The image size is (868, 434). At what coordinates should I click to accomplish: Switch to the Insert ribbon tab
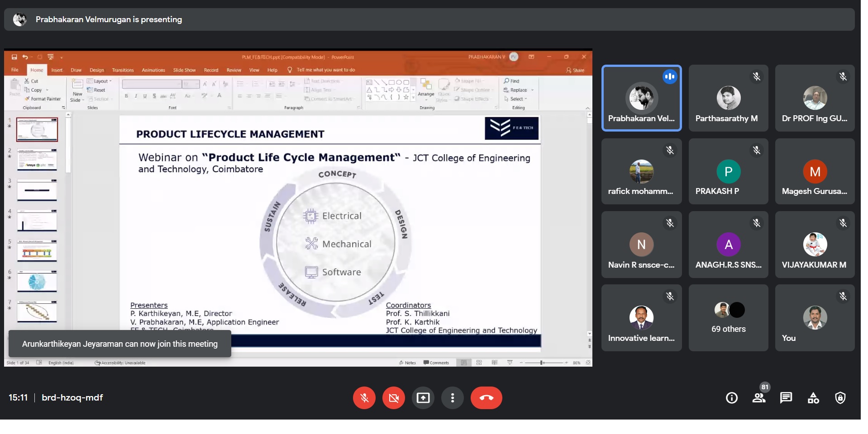tap(57, 70)
